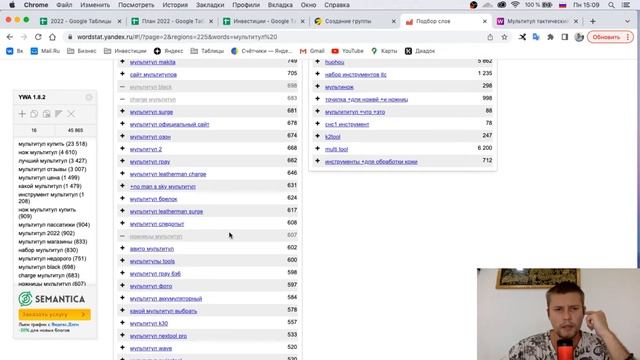The width and height of the screenshot is (640, 360).
Task: Add 'multi tool' with plus icon
Action: click(318, 149)
